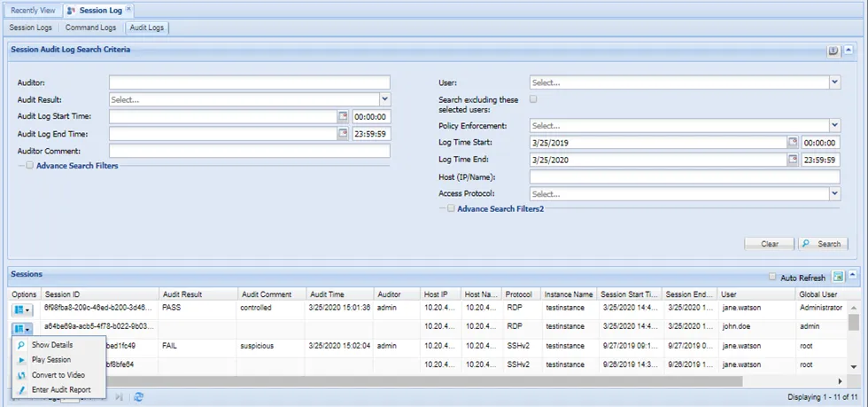Click session ID starting with 6f98fba8
The image size is (868, 407).
[99, 307]
